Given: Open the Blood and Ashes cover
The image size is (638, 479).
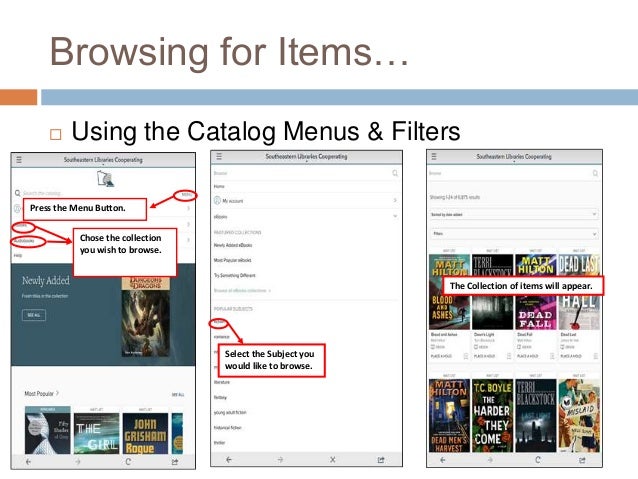Looking at the screenshot, I should (449, 292).
